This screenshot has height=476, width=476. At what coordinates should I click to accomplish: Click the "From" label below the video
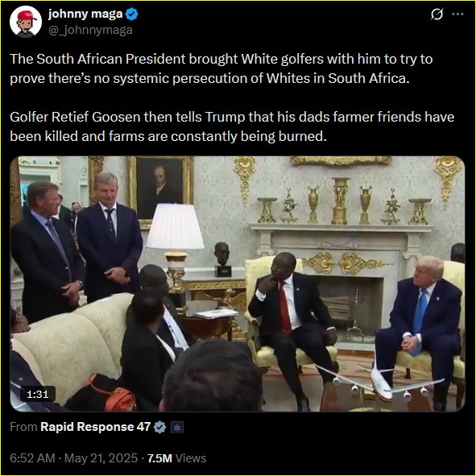[23, 427]
